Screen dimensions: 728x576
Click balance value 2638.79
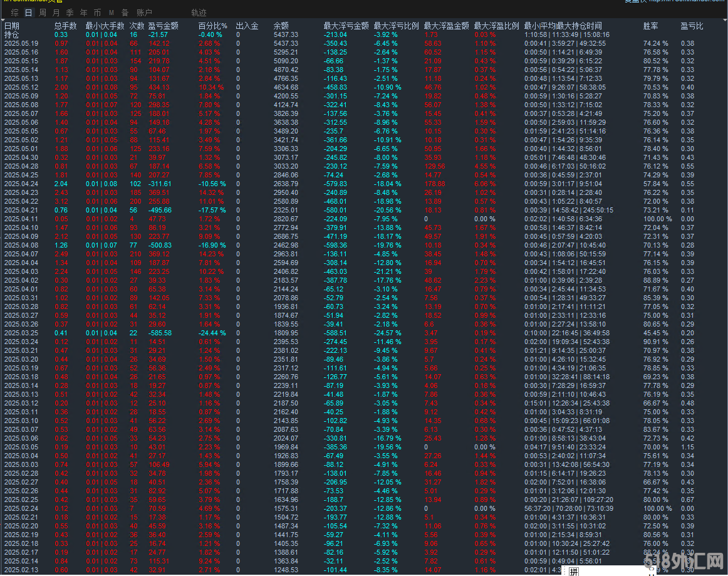click(286, 184)
